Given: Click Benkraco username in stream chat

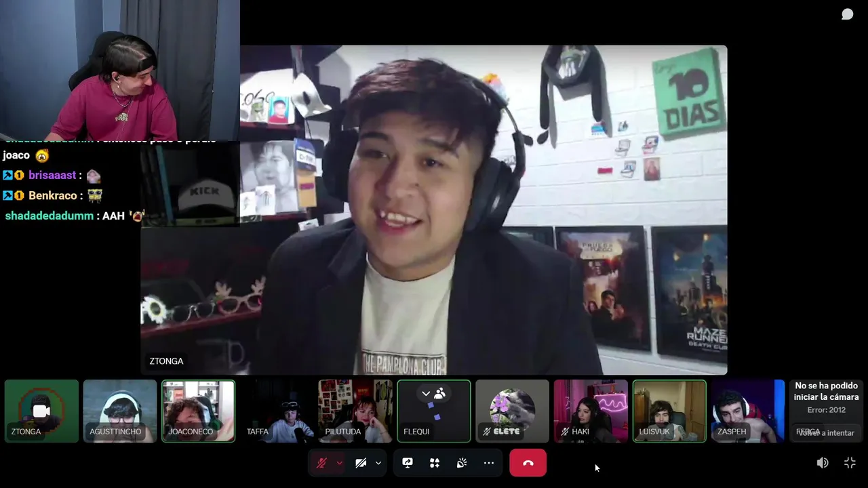Looking at the screenshot, I should [x=52, y=195].
